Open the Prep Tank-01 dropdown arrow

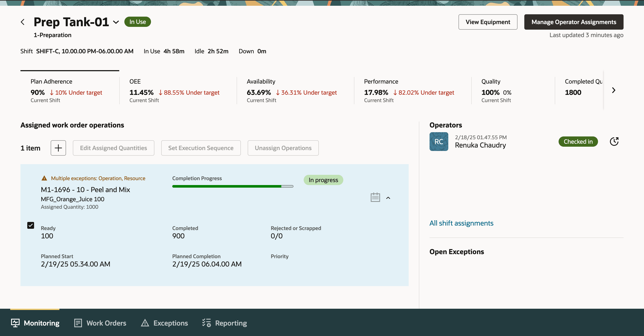[116, 22]
